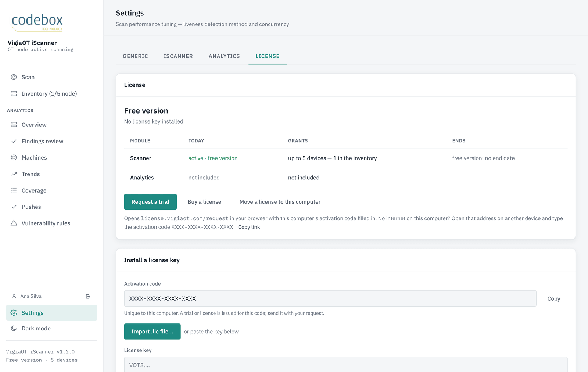The width and height of the screenshot is (588, 372).
Task: Click 'active · free version' status text
Action: (213, 158)
